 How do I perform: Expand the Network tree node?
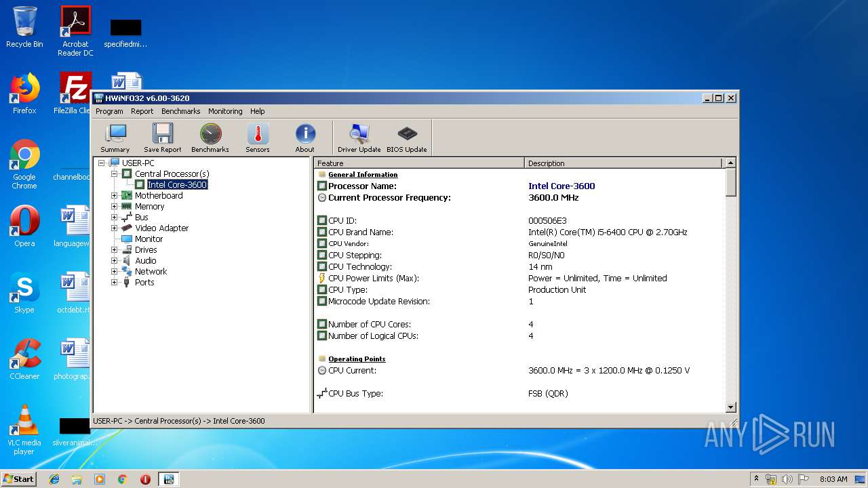coord(114,271)
